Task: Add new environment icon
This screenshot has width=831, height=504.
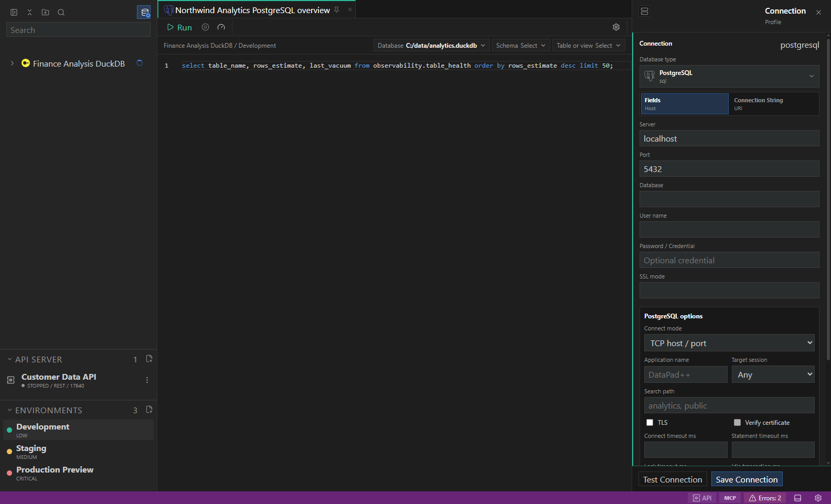Action: pyautogui.click(x=149, y=410)
